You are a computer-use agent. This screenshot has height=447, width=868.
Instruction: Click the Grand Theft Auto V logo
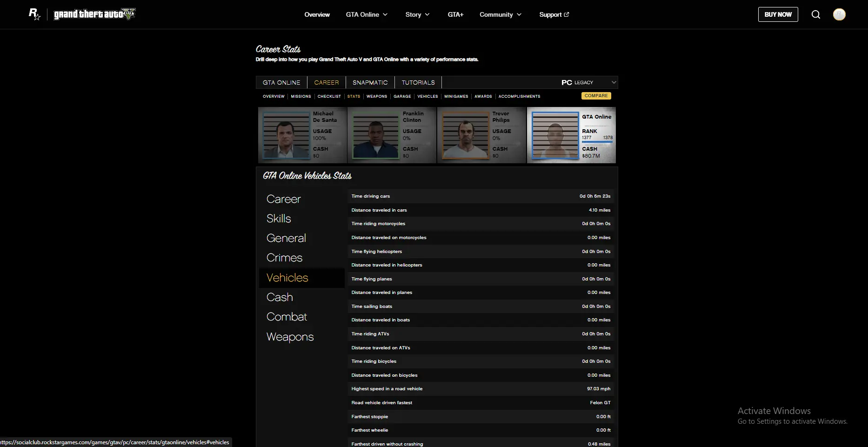click(x=94, y=14)
